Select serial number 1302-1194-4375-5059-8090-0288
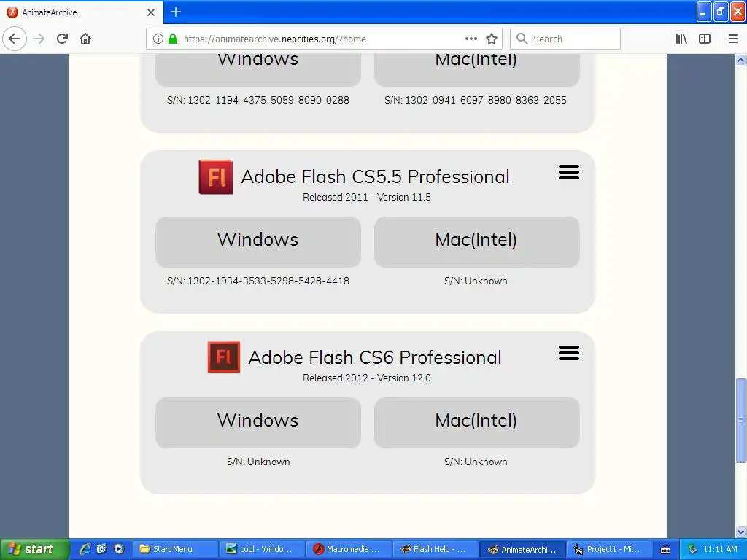Image resolution: width=747 pixels, height=560 pixels. [268, 100]
